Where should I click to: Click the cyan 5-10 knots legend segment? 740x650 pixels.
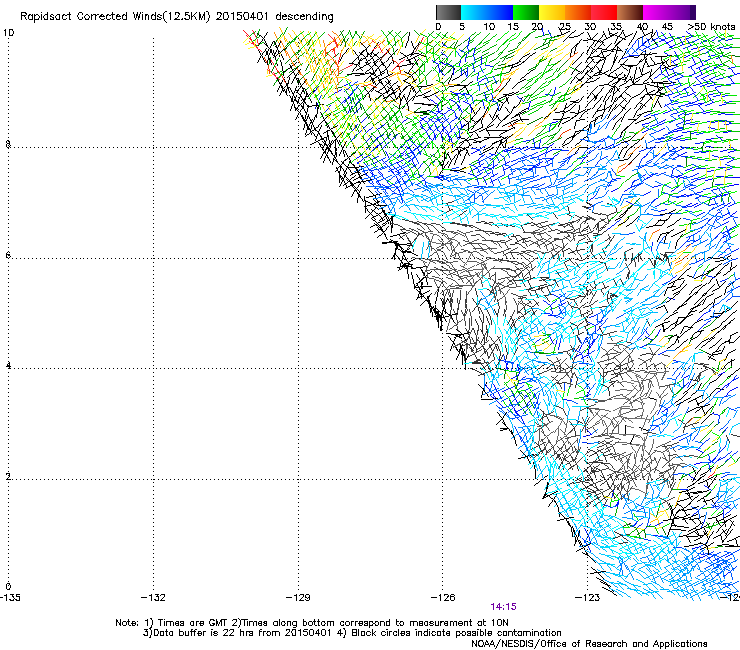pyautogui.click(x=474, y=12)
